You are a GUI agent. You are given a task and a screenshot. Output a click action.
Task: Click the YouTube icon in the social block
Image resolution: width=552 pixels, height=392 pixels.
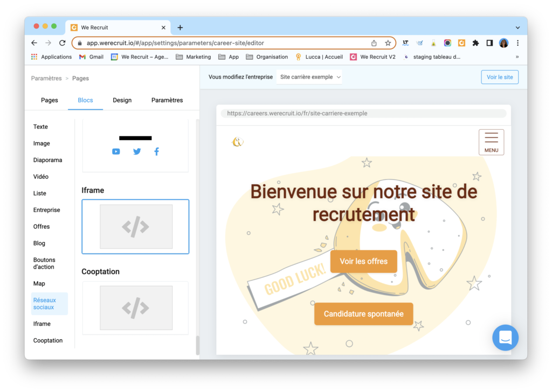pyautogui.click(x=116, y=151)
